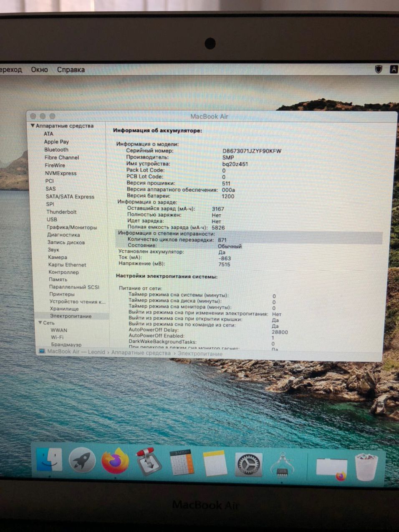Click full charge capacity value '5826'
399x532 pixels.
[x=218, y=228]
